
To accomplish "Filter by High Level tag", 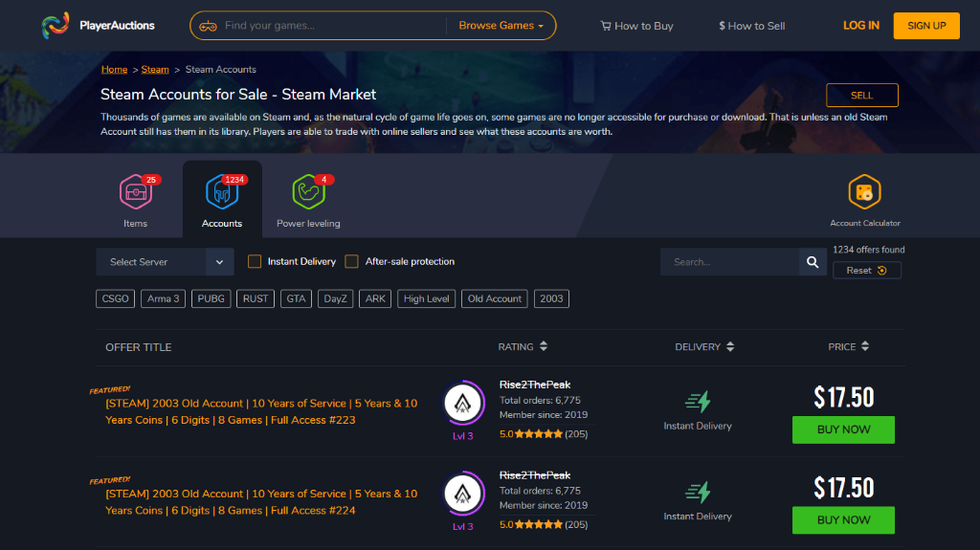I will point(426,298).
